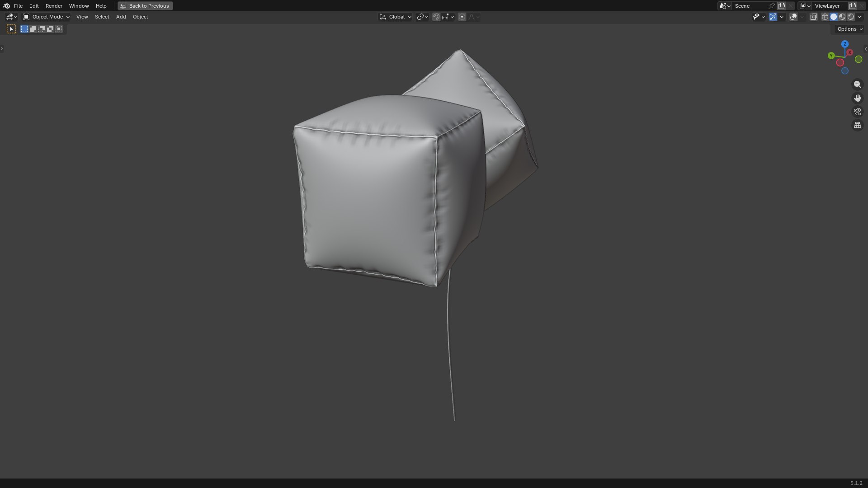The height and width of the screenshot is (488, 868).
Task: Choose Invert selection mode icon
Action: coord(50,29)
